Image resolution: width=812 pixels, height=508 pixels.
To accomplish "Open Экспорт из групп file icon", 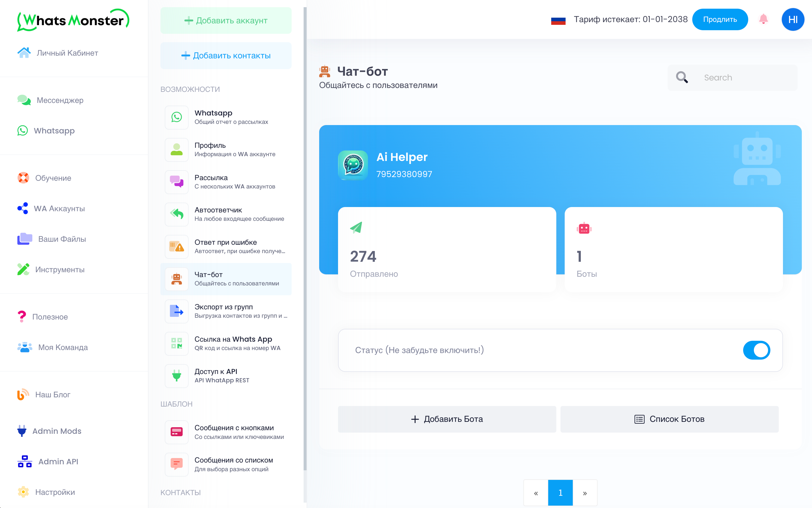I will [x=177, y=311].
